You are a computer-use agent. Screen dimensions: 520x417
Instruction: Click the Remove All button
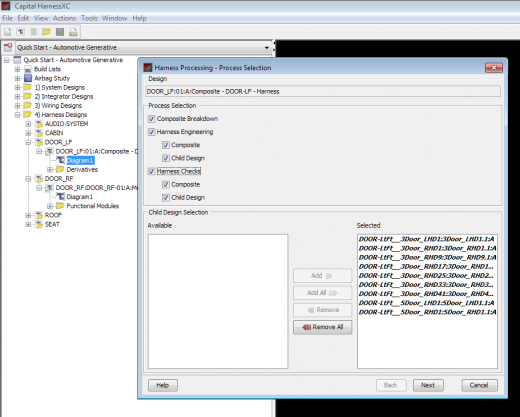tap(322, 327)
